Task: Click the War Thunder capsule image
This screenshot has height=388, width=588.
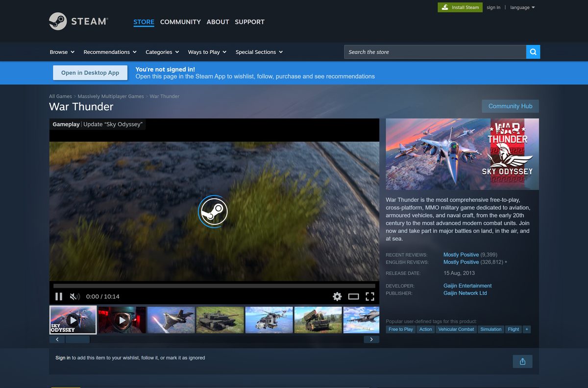Action: (x=462, y=154)
